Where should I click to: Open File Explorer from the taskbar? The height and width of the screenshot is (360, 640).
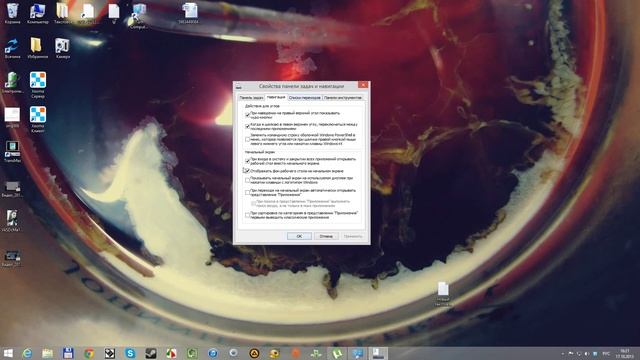[48, 353]
